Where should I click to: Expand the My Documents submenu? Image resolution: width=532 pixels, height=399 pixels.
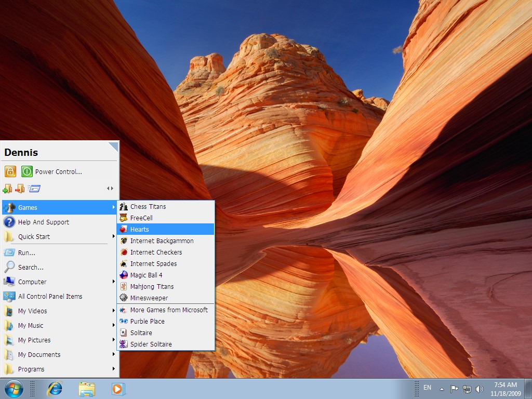59,354
